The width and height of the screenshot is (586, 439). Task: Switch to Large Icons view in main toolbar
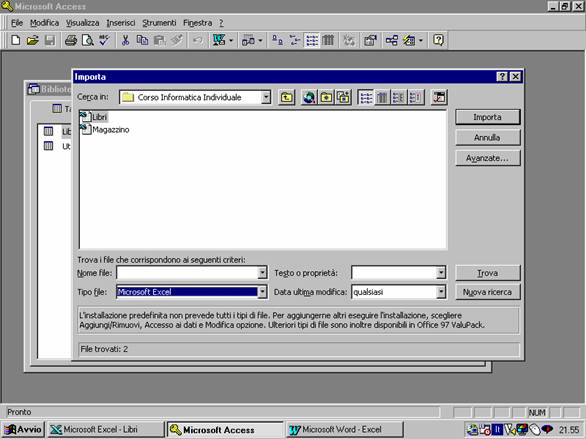[x=277, y=40]
